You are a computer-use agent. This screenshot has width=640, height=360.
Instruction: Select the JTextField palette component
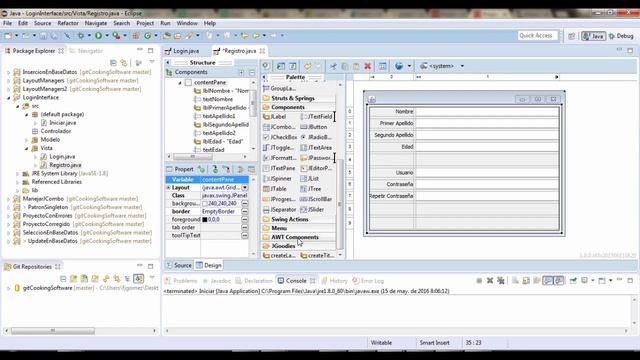[x=316, y=117]
